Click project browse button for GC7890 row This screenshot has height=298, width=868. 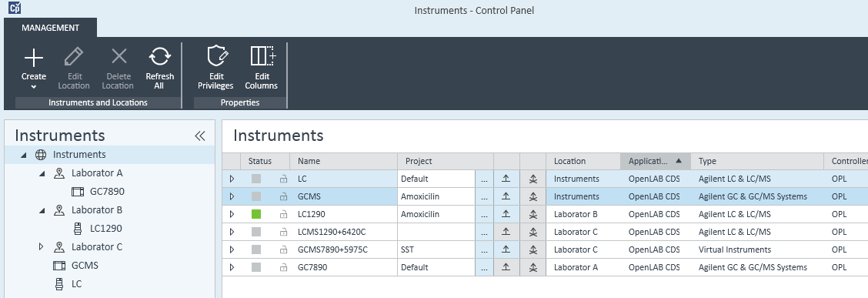click(484, 267)
